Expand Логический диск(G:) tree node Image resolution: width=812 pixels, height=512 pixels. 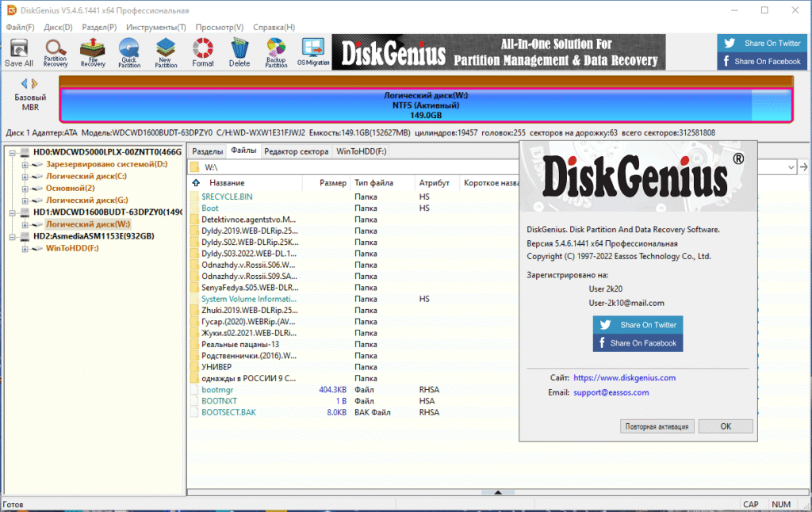tap(25, 201)
